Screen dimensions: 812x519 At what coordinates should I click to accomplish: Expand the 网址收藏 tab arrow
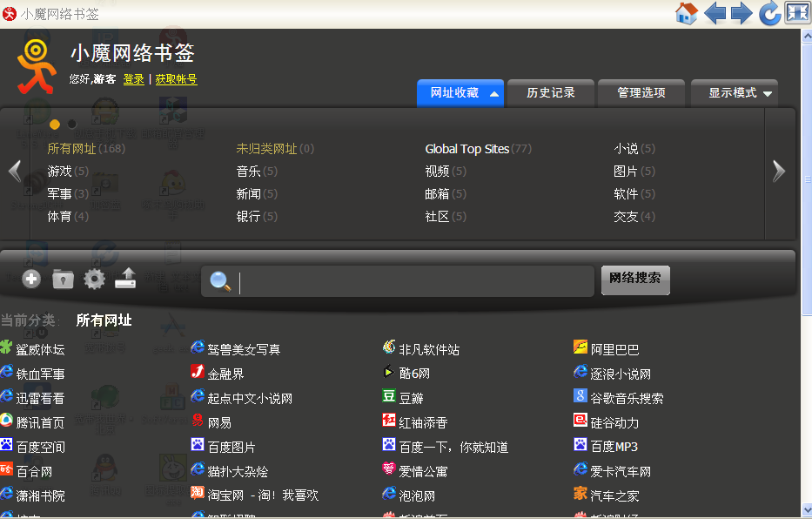click(494, 94)
